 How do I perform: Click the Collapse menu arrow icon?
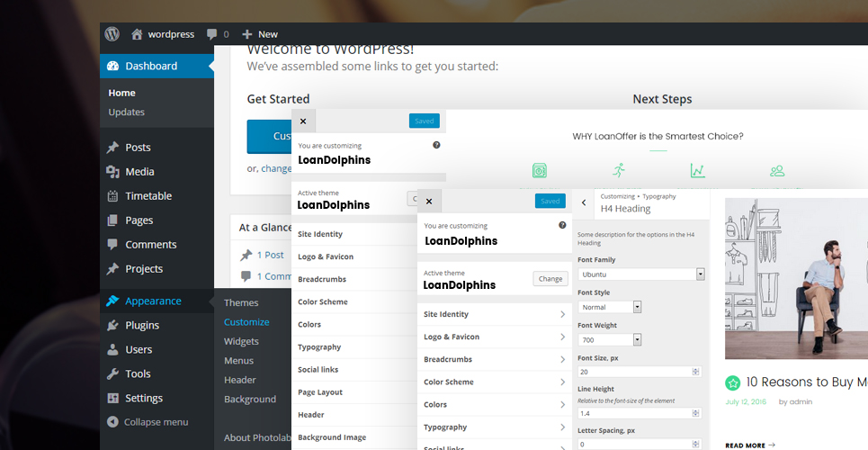tap(113, 422)
